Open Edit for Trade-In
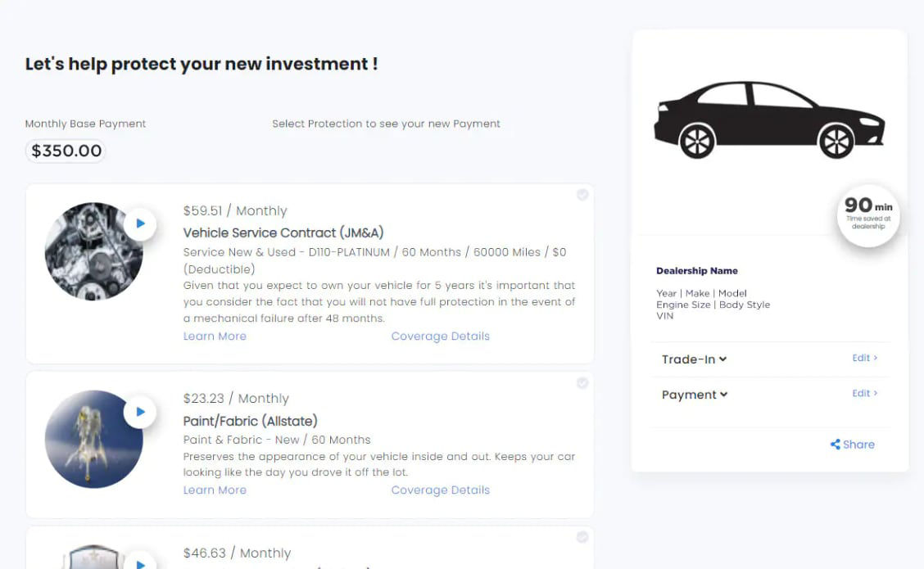This screenshot has height=569, width=924. coord(864,358)
